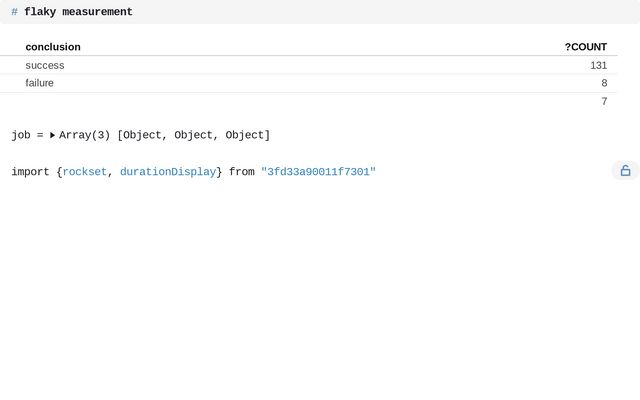
Task: Select the failure row's conclusion cell
Action: click(40, 83)
